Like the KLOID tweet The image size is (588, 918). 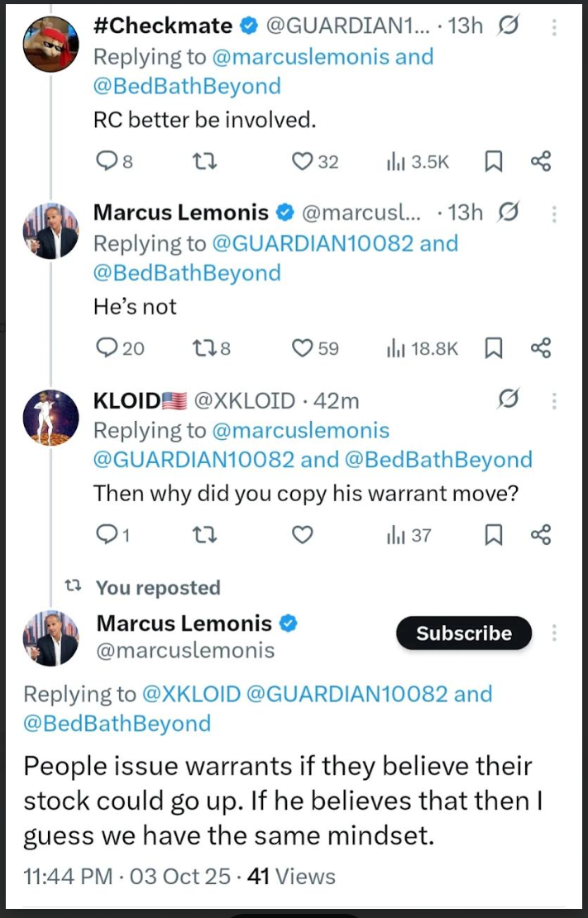(x=303, y=536)
